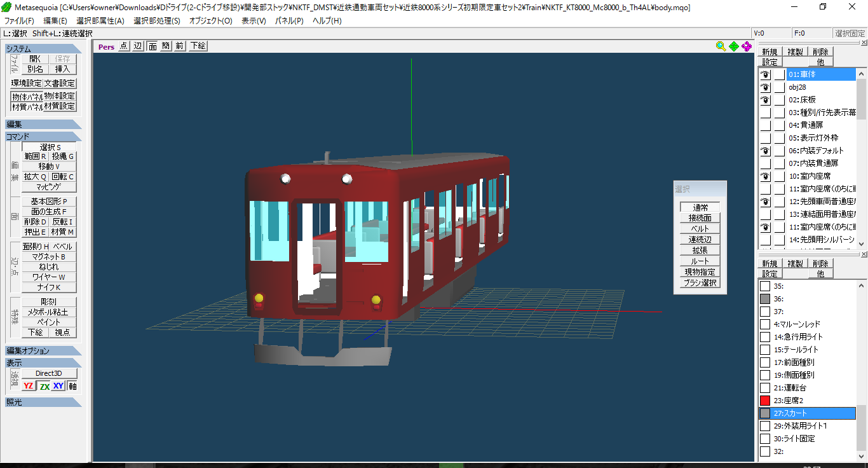Viewport: 868px width, 468px height.
Task: Click red swatch of 23:座席2 material
Action: click(765, 401)
